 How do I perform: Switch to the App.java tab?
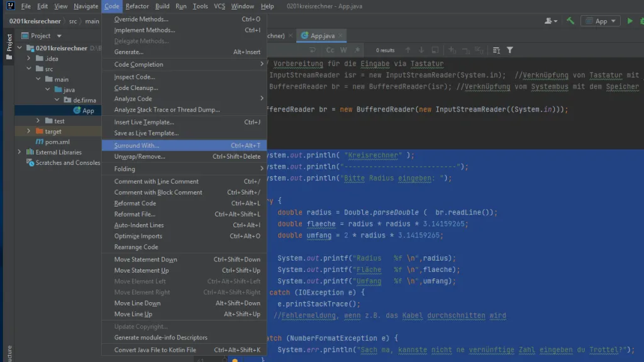point(322,36)
